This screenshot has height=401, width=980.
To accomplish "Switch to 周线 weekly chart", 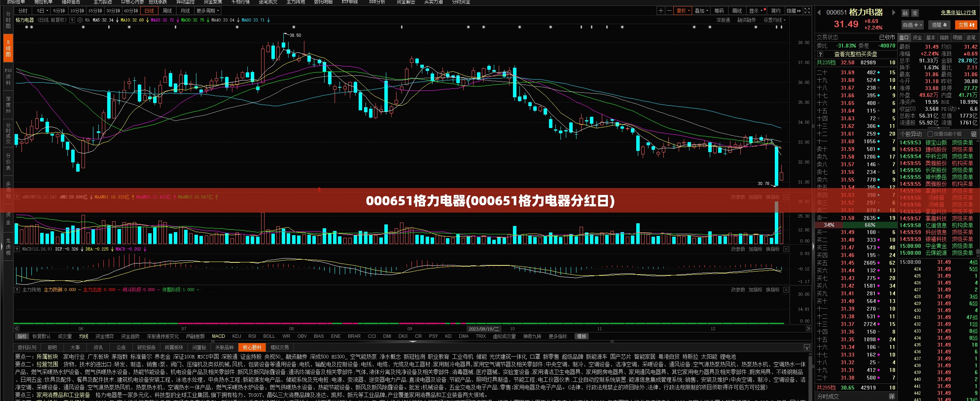I will (167, 11).
